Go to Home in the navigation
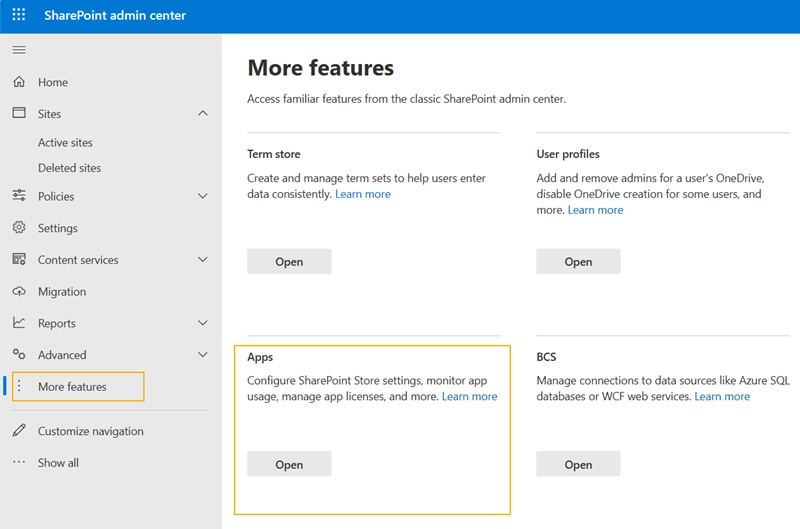 [x=53, y=82]
